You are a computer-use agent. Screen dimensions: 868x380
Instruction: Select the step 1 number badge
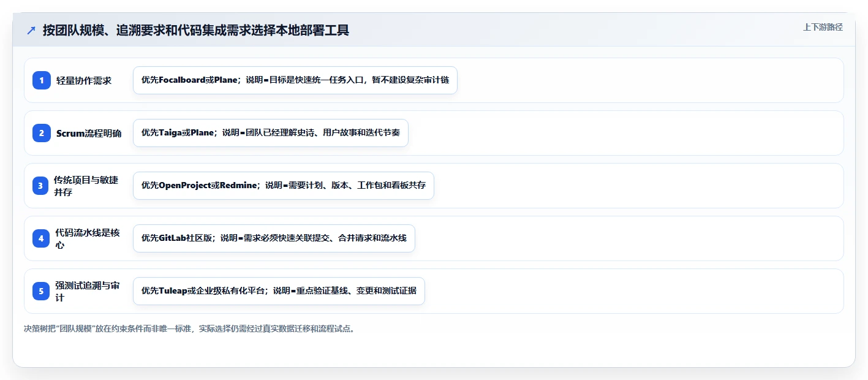[x=41, y=80]
